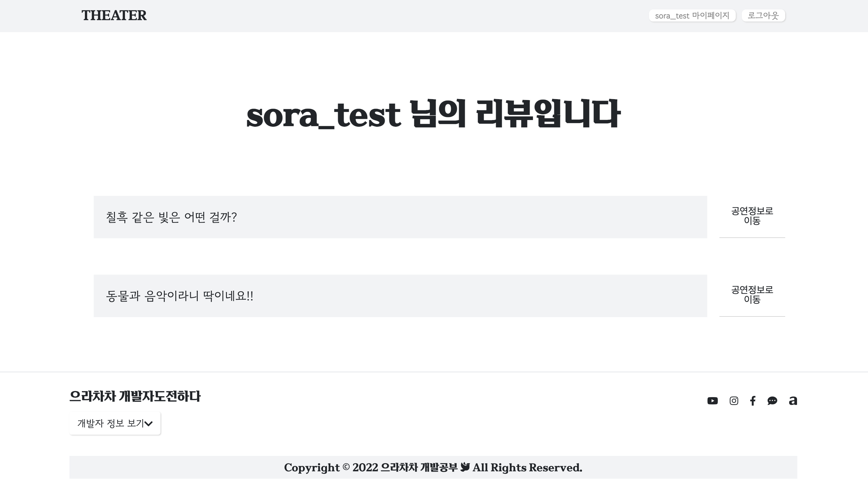Open the Facebook icon in the footer

pos(753,401)
